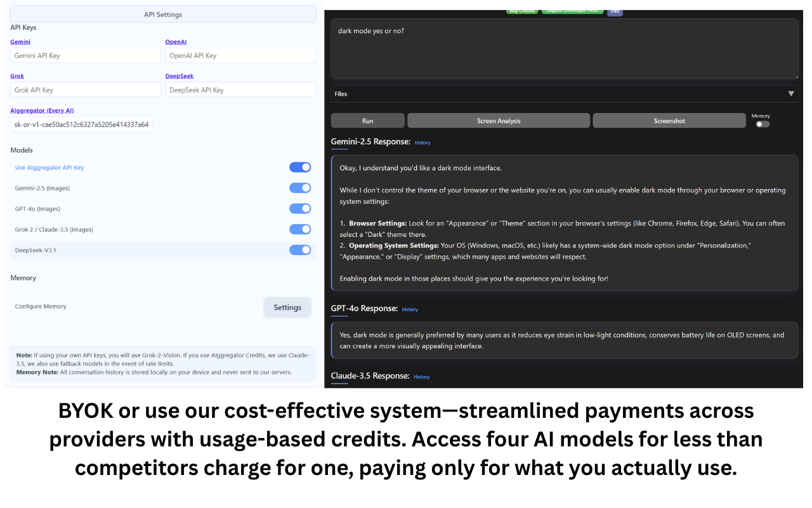
Task: Open the Gemini API key link
Action: [20, 41]
